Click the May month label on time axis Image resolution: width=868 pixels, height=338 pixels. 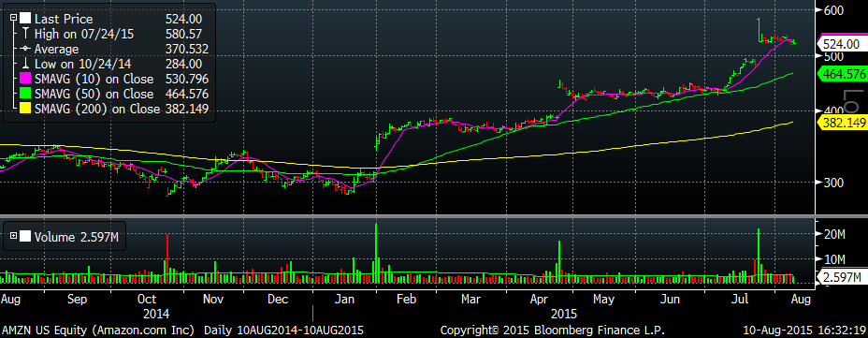coord(603,300)
